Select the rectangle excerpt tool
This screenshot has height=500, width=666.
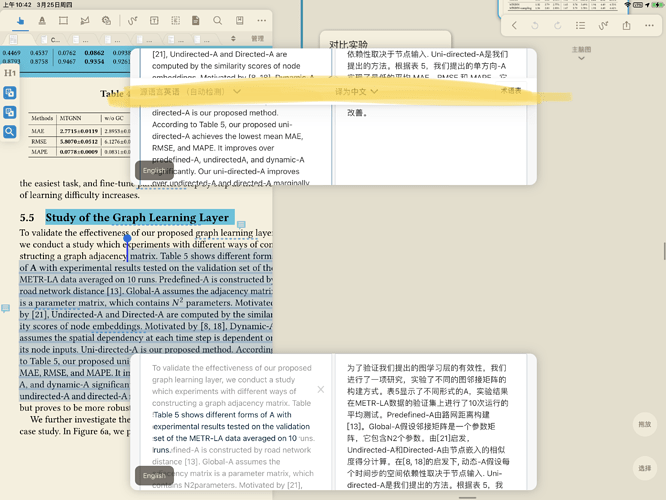63,21
